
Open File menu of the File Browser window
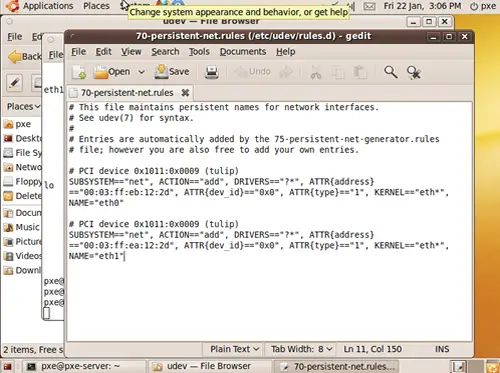pyautogui.click(x=15, y=36)
